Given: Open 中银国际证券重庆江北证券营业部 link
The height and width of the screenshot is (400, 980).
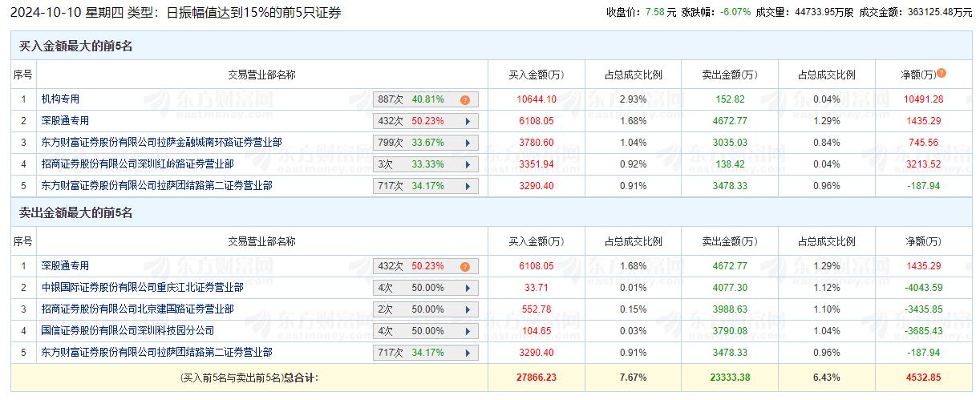Looking at the screenshot, I should click(x=142, y=288).
